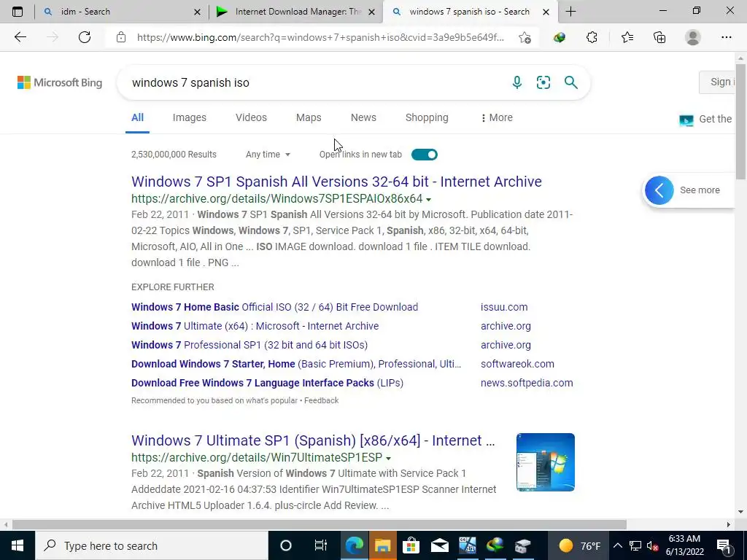Select the News search tab
The width and height of the screenshot is (747, 560).
coord(363,117)
